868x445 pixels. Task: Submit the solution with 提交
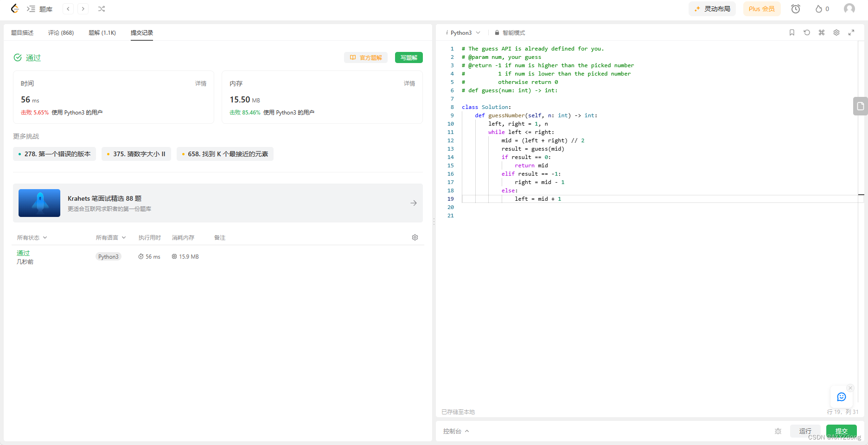pos(842,431)
